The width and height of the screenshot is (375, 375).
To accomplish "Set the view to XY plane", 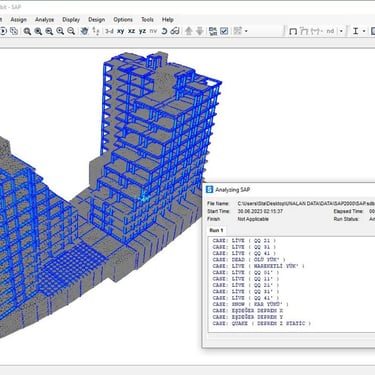I will pos(121,31).
